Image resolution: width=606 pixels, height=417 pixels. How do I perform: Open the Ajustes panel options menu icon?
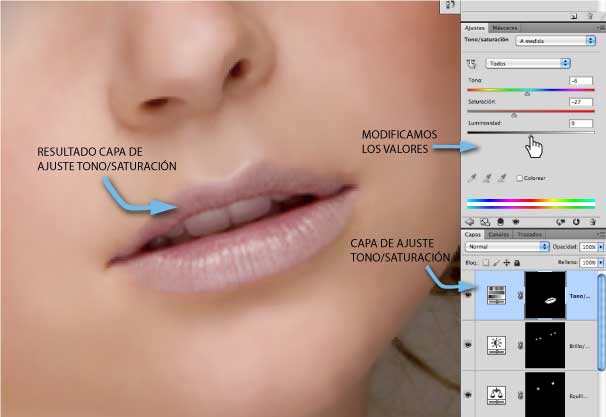tap(601, 27)
